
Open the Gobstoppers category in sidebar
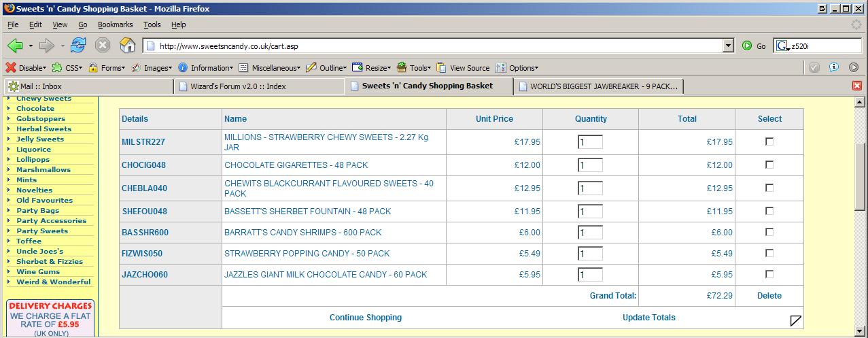point(41,118)
